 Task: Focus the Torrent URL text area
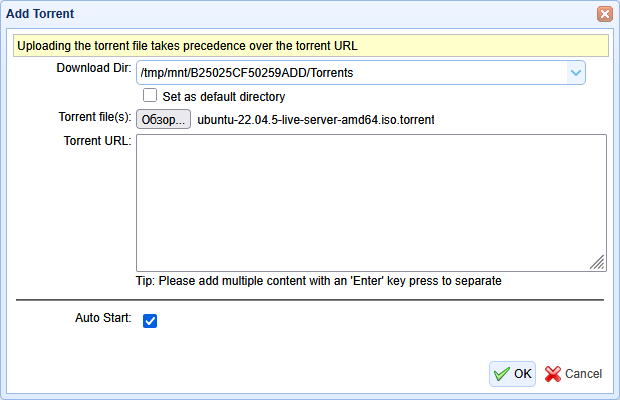click(370, 202)
